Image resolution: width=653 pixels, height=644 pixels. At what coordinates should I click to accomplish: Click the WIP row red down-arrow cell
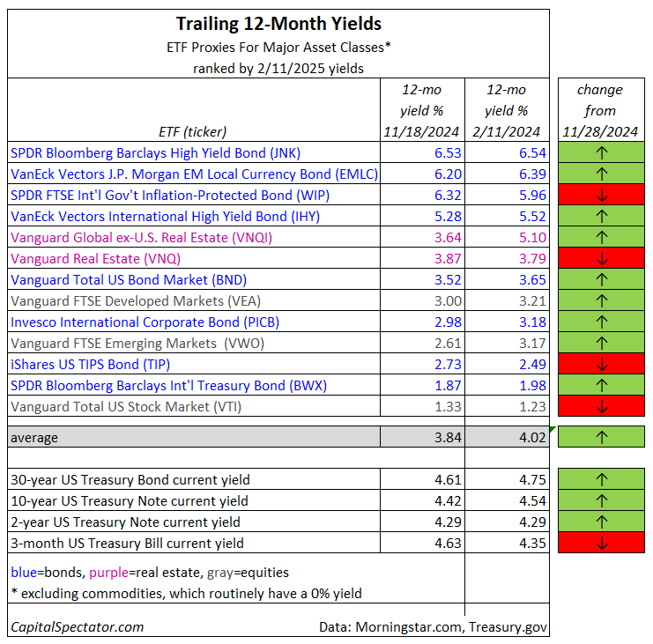[601, 195]
